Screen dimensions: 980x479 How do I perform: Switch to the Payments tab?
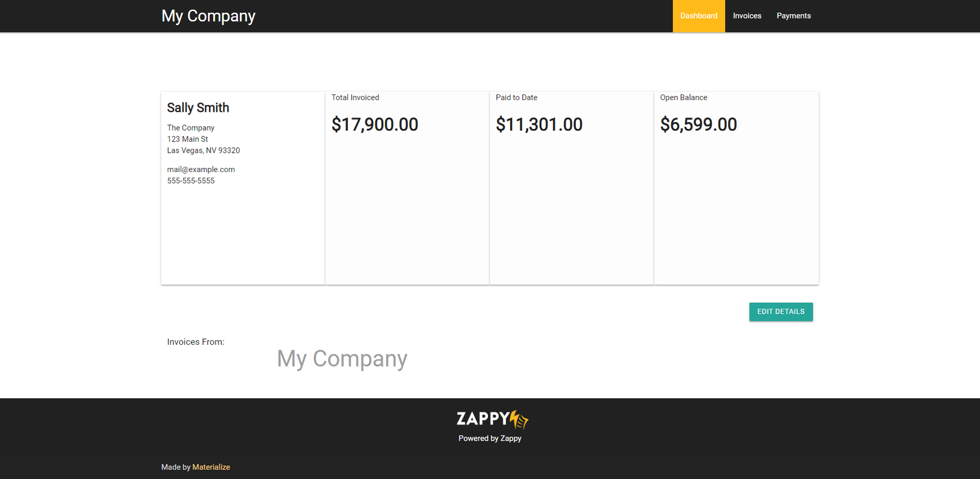(793, 16)
